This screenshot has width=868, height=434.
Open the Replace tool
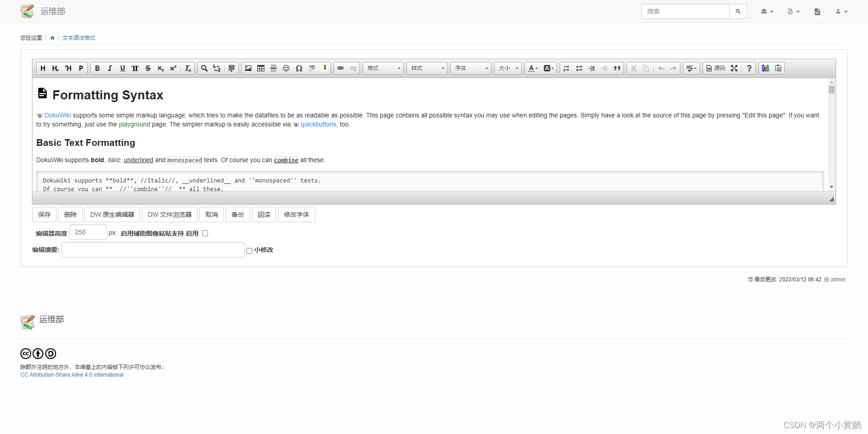point(217,68)
